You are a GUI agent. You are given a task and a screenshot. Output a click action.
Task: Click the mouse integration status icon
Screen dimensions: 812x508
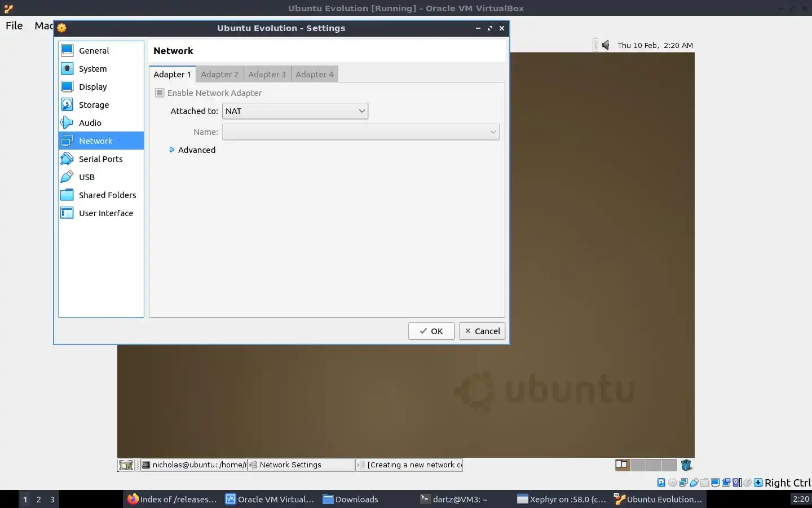747,483
